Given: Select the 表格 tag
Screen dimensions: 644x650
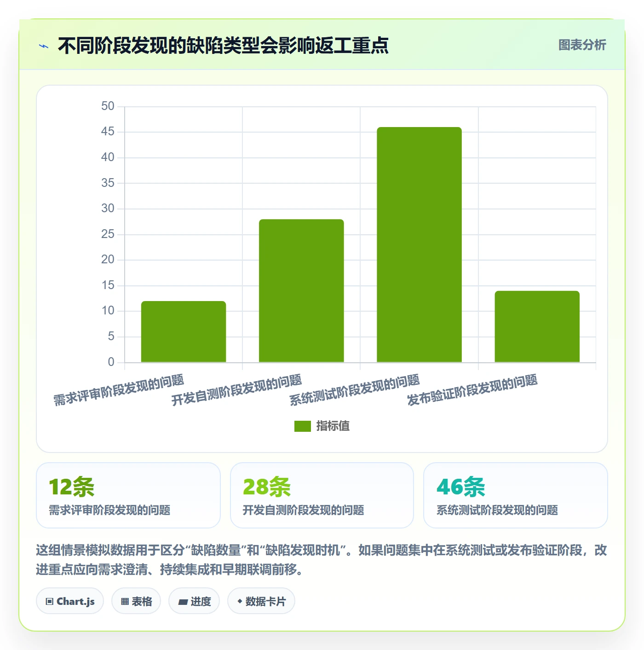Looking at the screenshot, I should (x=136, y=601).
